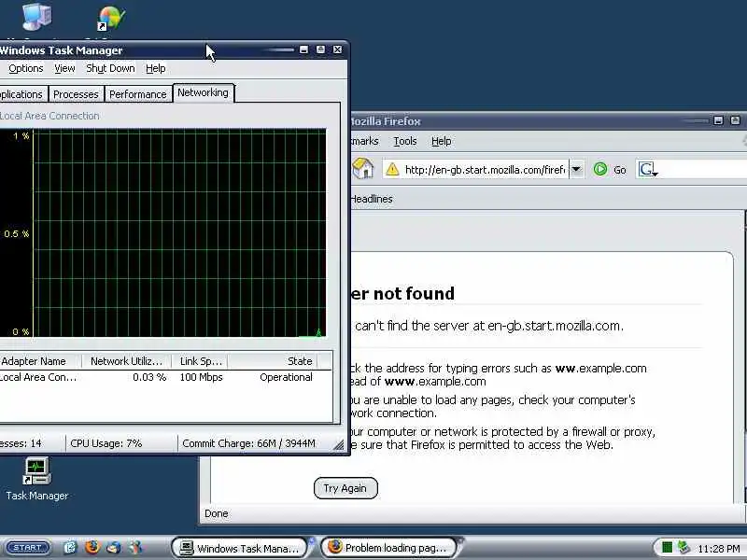Switch to Applications tab
This screenshot has width=747, height=560.
[x=22, y=94]
